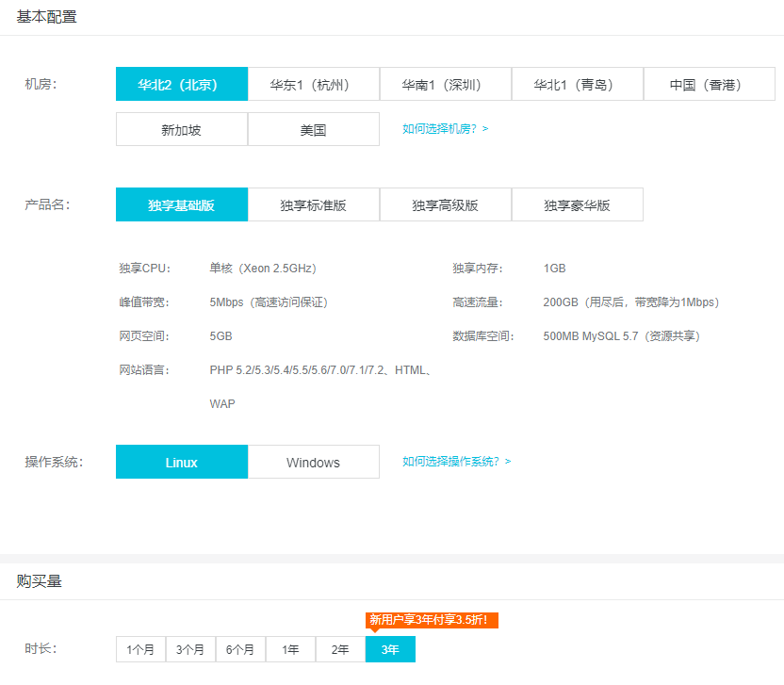The image size is (784, 685).
Task: Toggle the operating system to Linux
Action: (181, 462)
